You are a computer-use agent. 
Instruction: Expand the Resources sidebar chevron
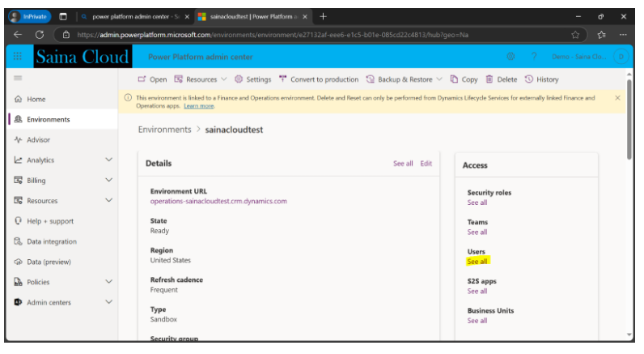(109, 200)
